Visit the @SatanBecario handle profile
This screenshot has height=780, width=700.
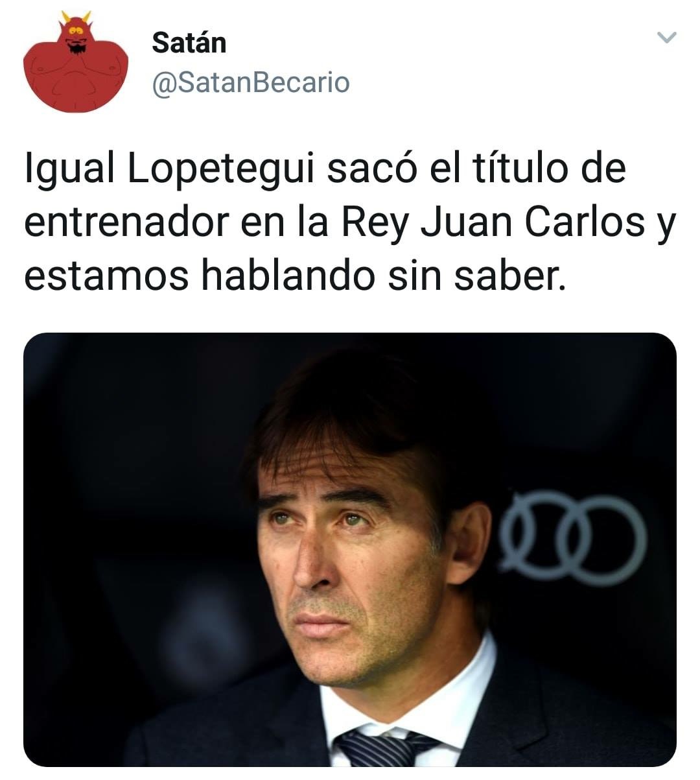[251, 82]
